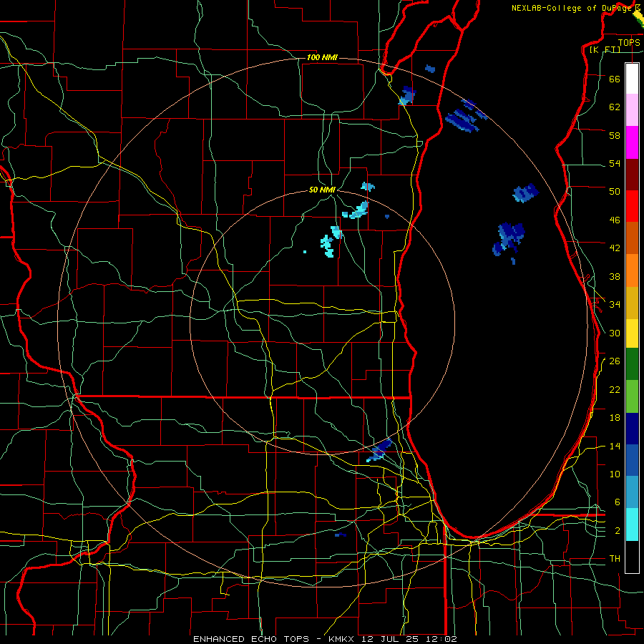Select the 18 legend value

coord(615,418)
